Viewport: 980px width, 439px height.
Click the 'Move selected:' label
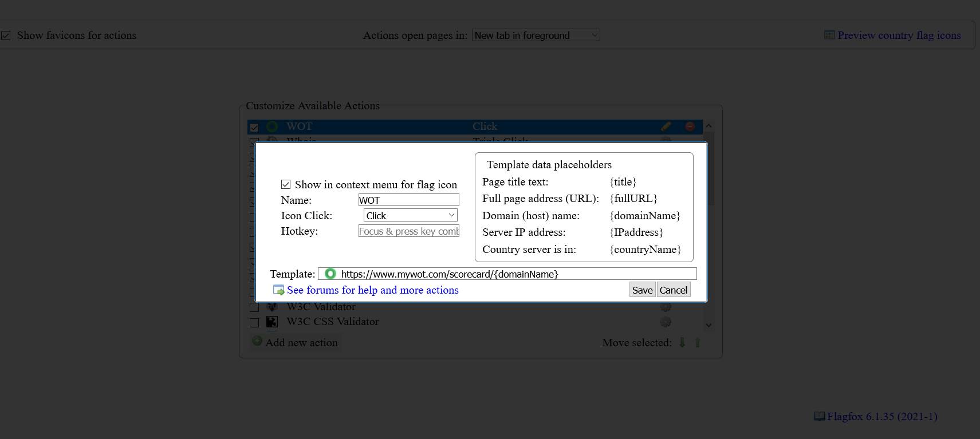coord(637,343)
